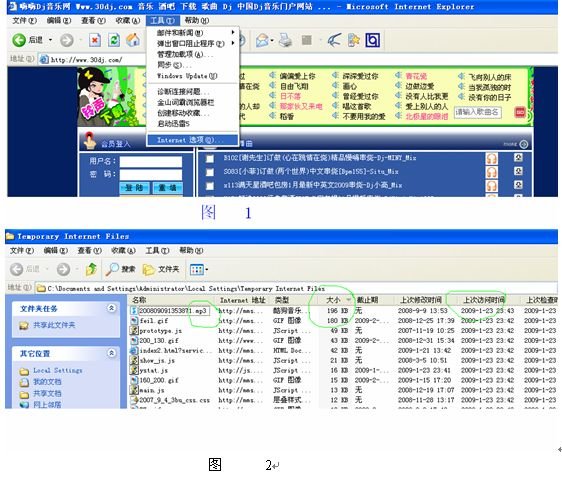Click the bird-shaped Xunlei icon in IE toolbar
The height and width of the screenshot is (480, 562).
[x=334, y=40]
